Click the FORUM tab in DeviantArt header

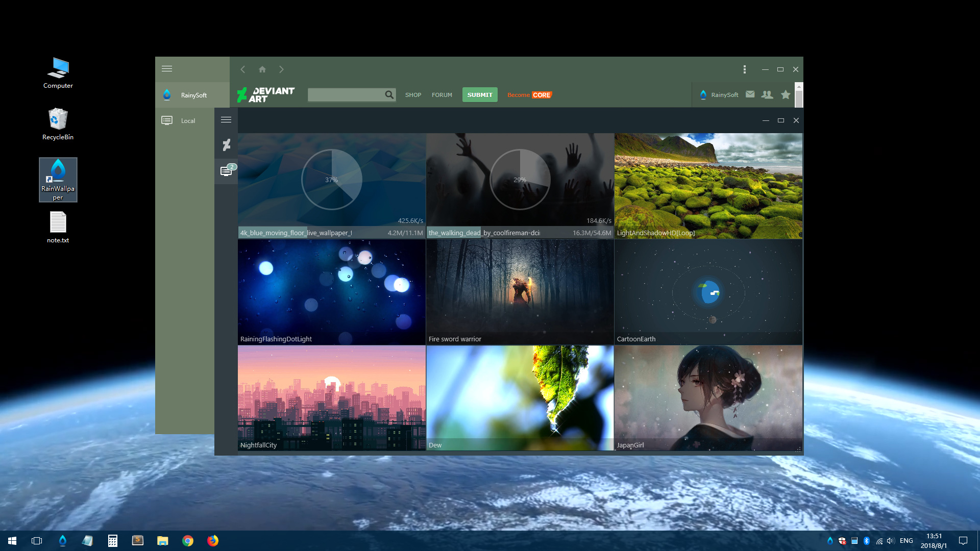(x=442, y=94)
